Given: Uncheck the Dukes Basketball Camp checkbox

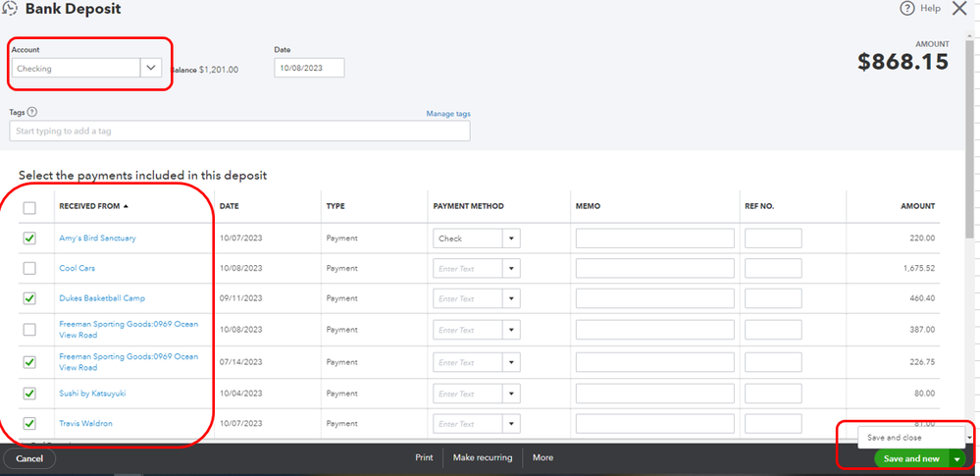Looking at the screenshot, I should (29, 298).
